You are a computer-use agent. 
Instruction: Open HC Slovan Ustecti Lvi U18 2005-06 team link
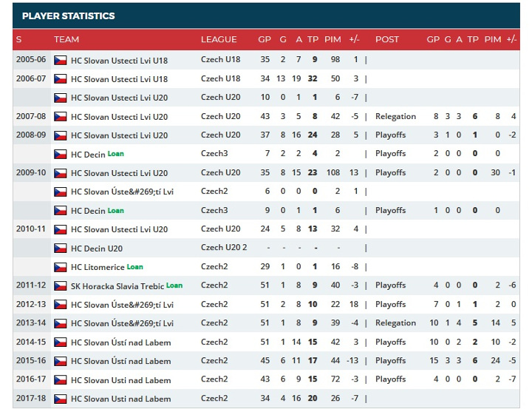click(x=119, y=61)
